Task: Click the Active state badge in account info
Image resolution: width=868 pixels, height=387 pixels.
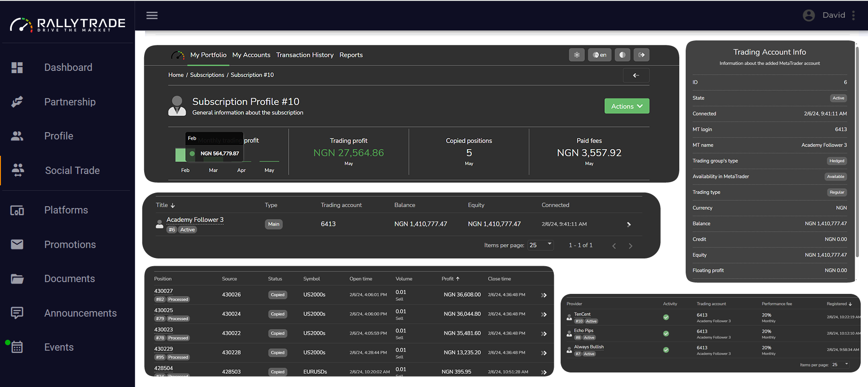Action: [838, 98]
